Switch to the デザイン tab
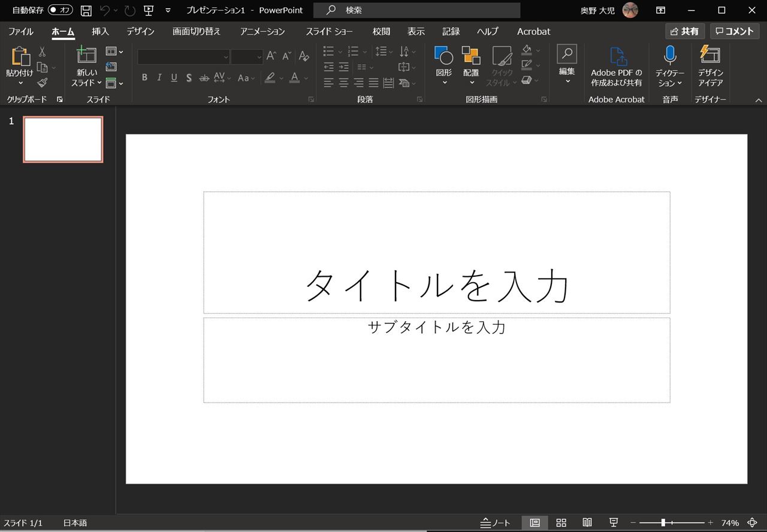 (x=141, y=32)
